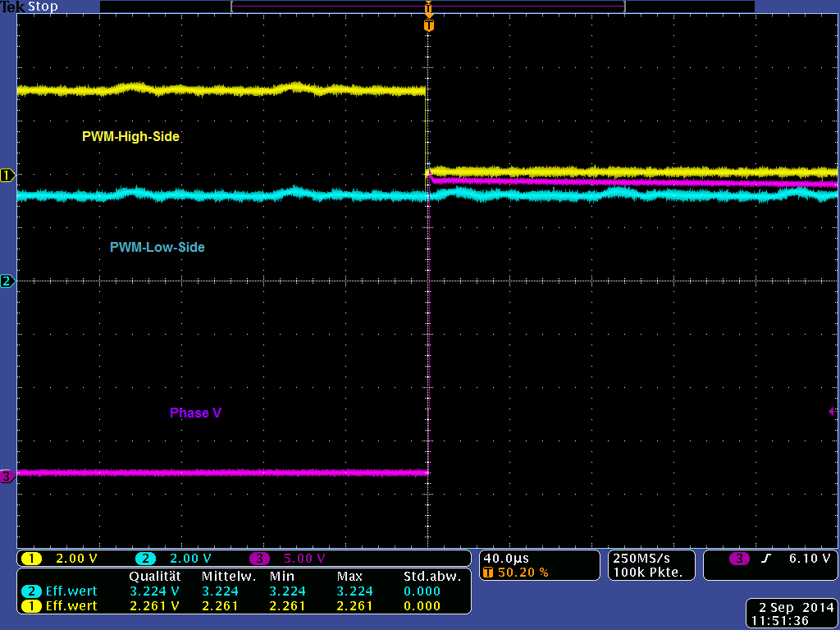
Task: Click the 40.0µs time base readout
Action: (x=506, y=558)
